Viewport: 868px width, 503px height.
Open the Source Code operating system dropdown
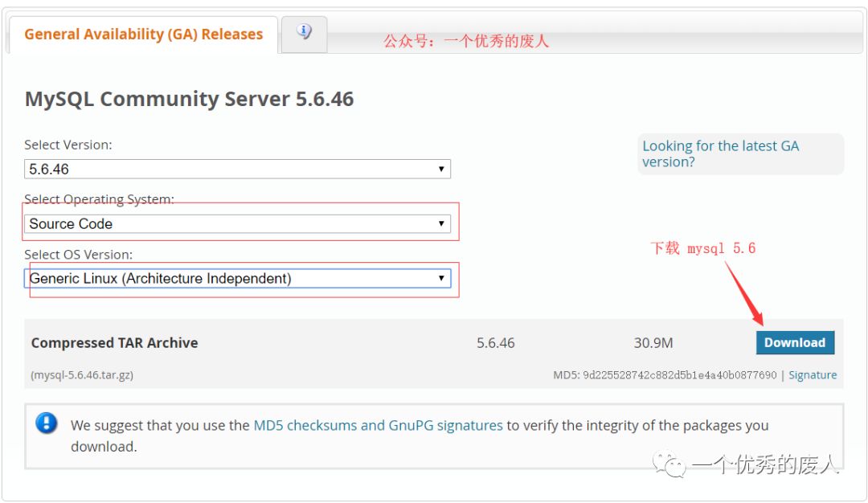pos(237,223)
